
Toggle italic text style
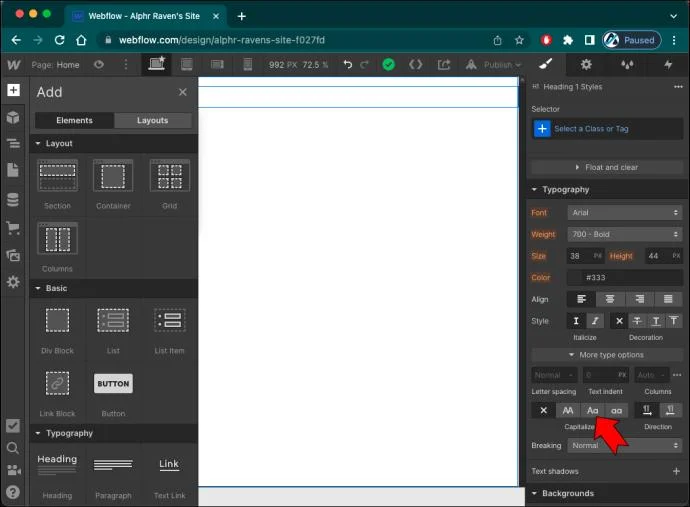point(595,321)
